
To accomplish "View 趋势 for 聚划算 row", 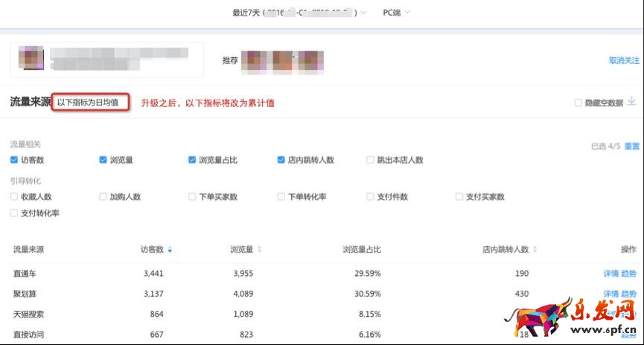I will pyautogui.click(x=629, y=294).
